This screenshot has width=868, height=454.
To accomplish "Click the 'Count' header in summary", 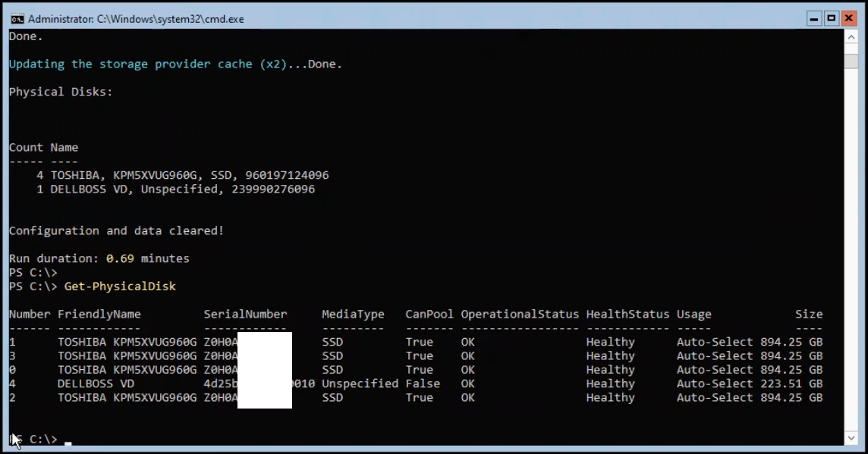I will 26,148.
